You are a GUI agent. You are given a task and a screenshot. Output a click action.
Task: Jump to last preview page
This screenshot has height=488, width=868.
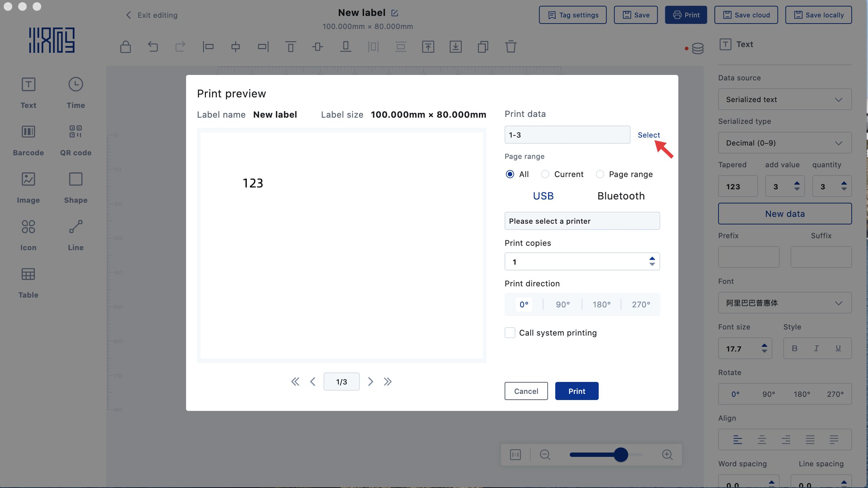[388, 382]
